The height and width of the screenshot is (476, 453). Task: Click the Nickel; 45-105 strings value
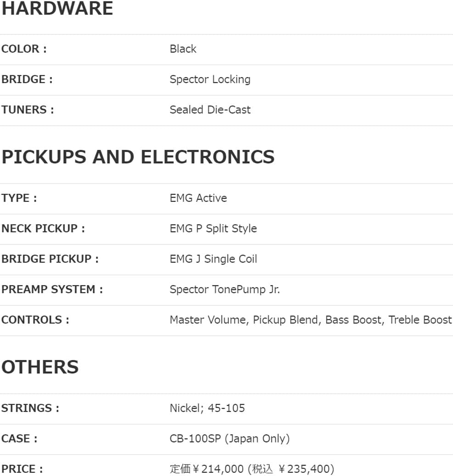(x=207, y=408)
